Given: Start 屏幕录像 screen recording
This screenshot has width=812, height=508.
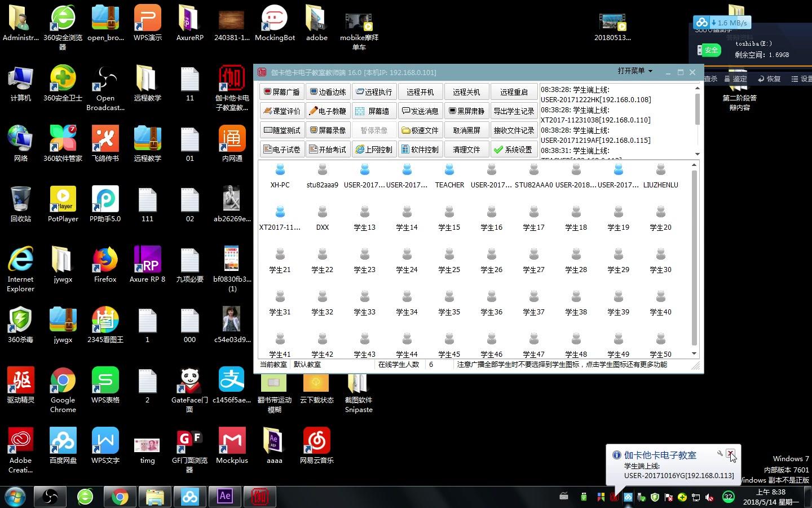Looking at the screenshot, I should pyautogui.click(x=328, y=130).
